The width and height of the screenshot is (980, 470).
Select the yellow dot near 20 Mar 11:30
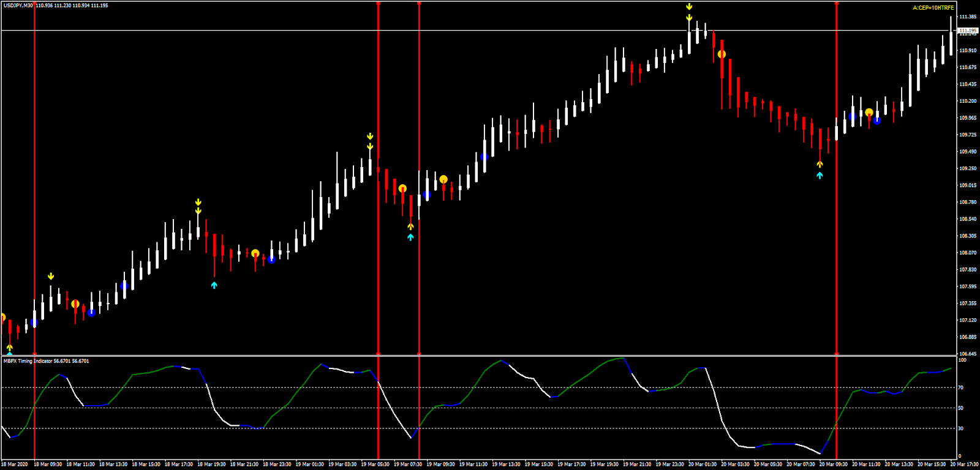(x=869, y=113)
